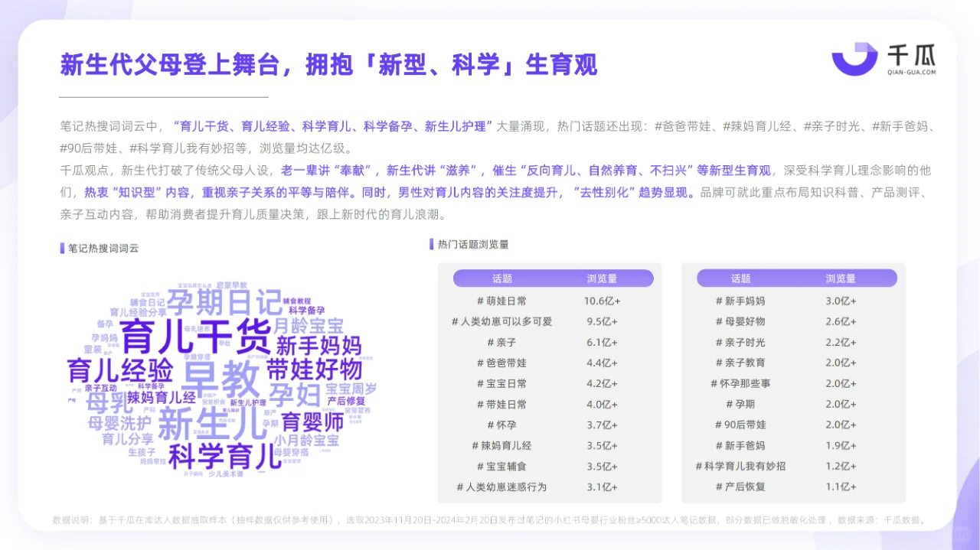Click the # 新手妈妈 table topic
This screenshot has height=550, width=980.
(740, 301)
